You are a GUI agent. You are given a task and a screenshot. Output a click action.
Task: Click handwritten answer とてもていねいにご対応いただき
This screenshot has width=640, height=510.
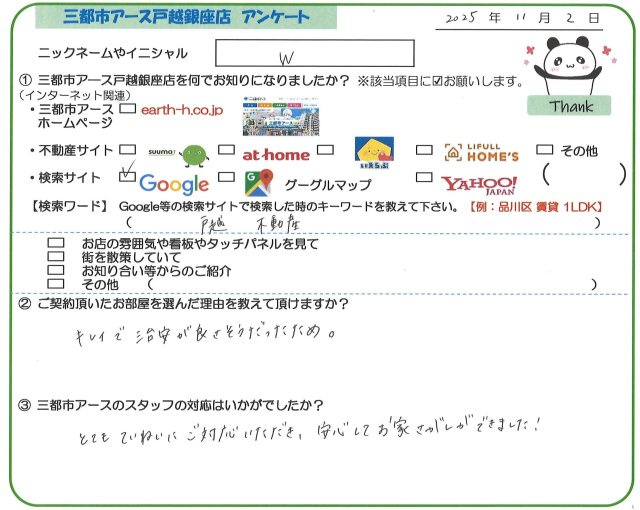[190, 436]
